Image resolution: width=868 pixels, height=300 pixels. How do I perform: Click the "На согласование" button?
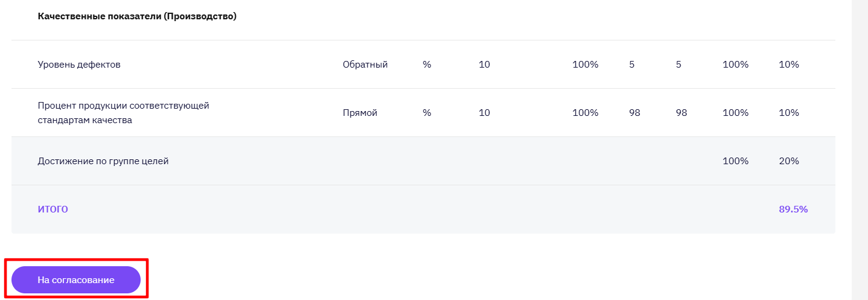(76, 280)
